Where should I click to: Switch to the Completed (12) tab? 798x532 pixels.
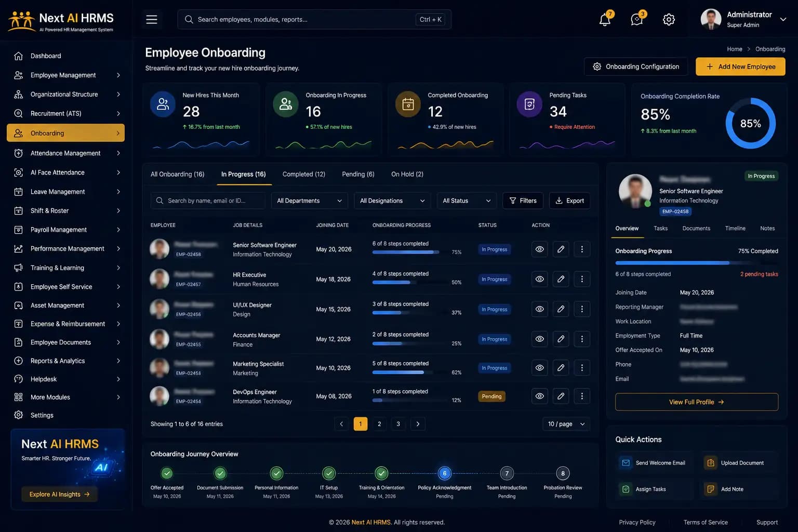coord(304,175)
